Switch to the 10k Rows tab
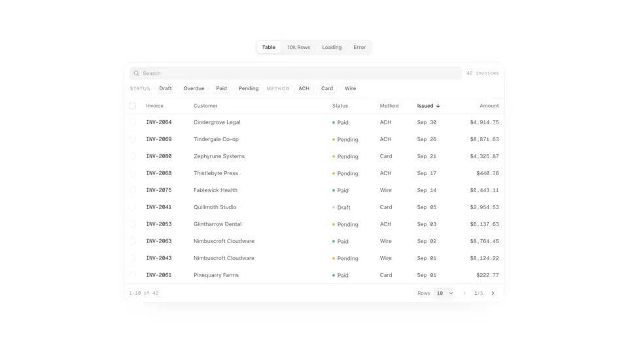This screenshot has width=628, height=364. point(299,47)
